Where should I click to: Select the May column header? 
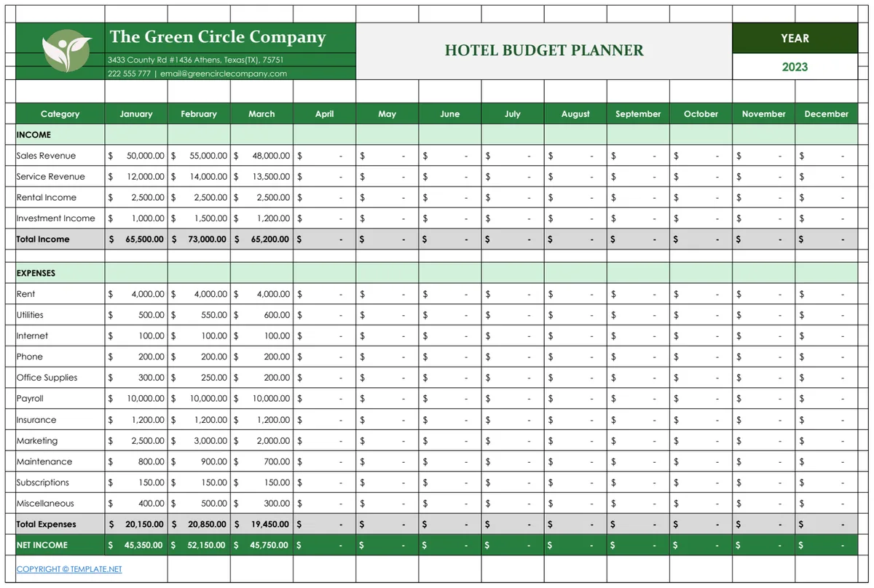(x=387, y=114)
